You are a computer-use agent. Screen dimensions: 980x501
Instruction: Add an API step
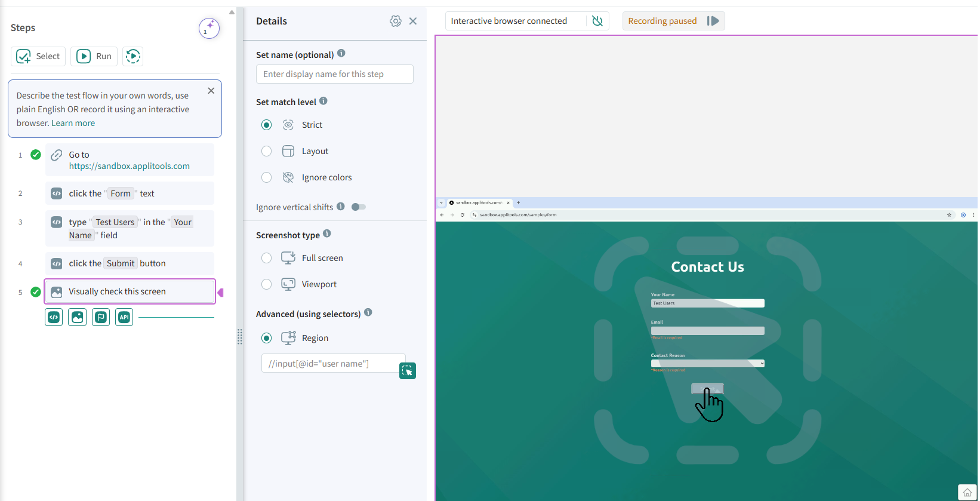click(124, 317)
